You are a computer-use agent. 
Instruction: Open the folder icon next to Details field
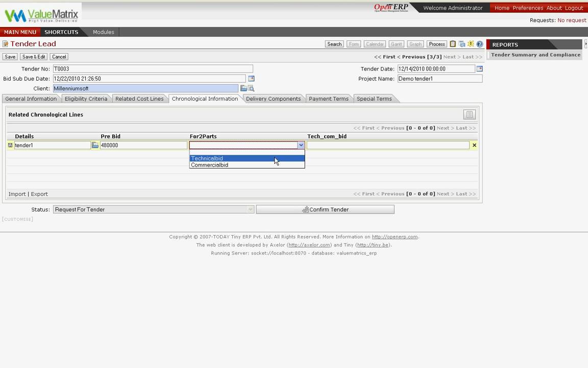pyautogui.click(x=95, y=145)
